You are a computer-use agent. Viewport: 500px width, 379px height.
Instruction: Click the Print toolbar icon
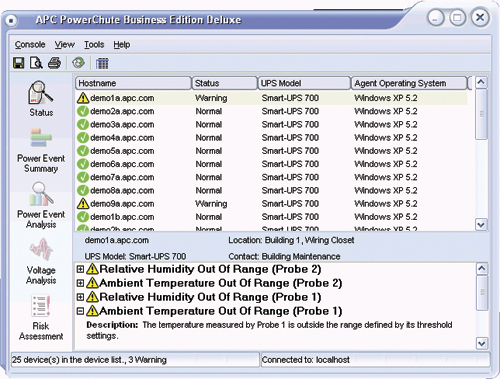pos(54,63)
